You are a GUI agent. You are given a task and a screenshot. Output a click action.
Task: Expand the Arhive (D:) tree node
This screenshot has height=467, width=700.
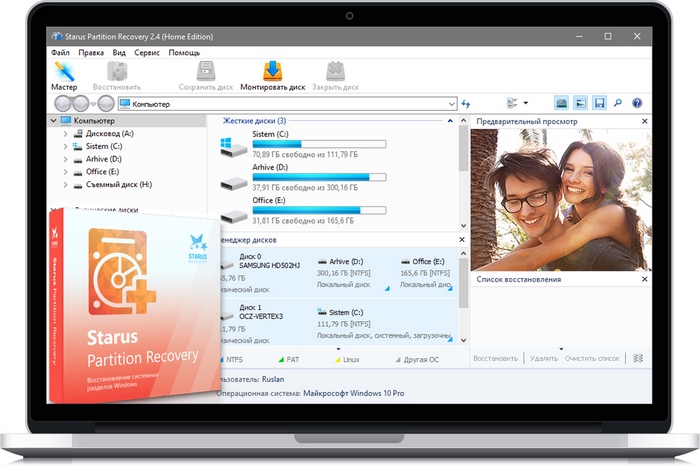pyautogui.click(x=65, y=159)
